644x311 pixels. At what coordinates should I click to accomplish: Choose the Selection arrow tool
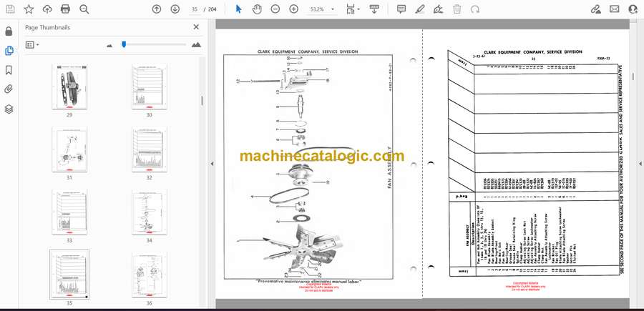tap(238, 9)
